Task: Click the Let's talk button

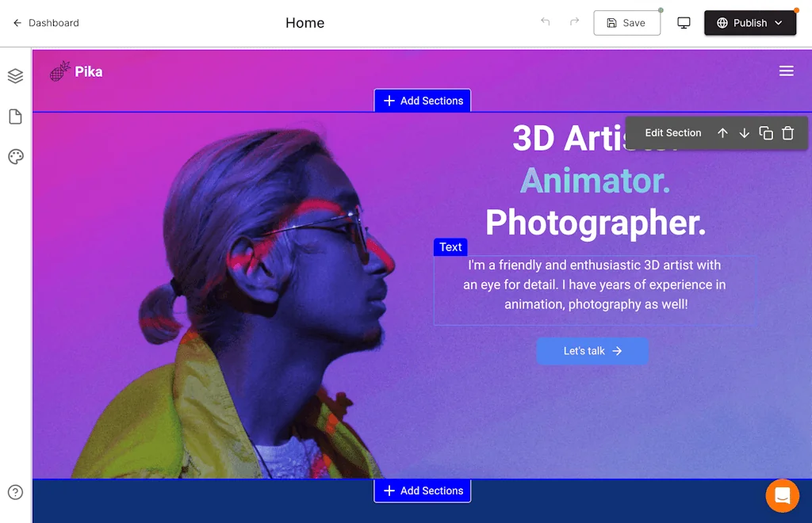Action: click(x=592, y=351)
